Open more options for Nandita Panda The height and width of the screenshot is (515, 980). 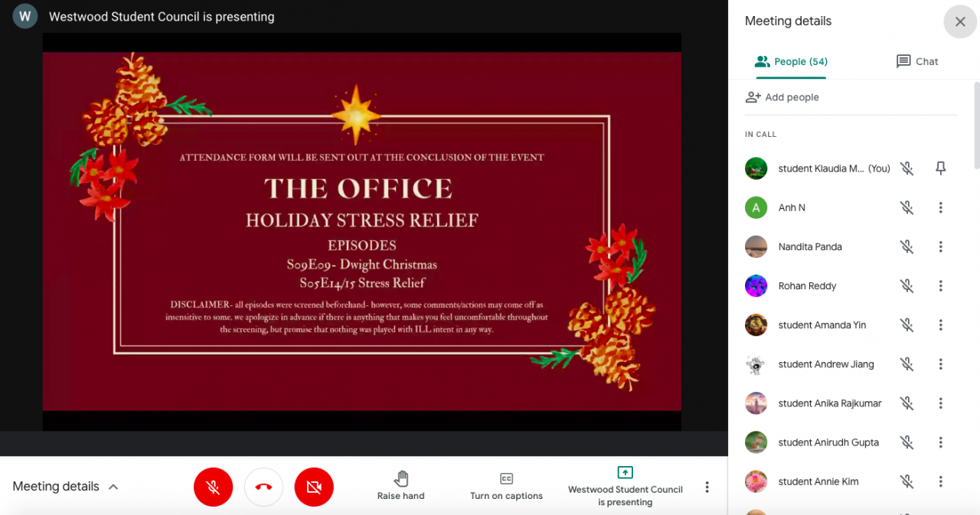[941, 246]
